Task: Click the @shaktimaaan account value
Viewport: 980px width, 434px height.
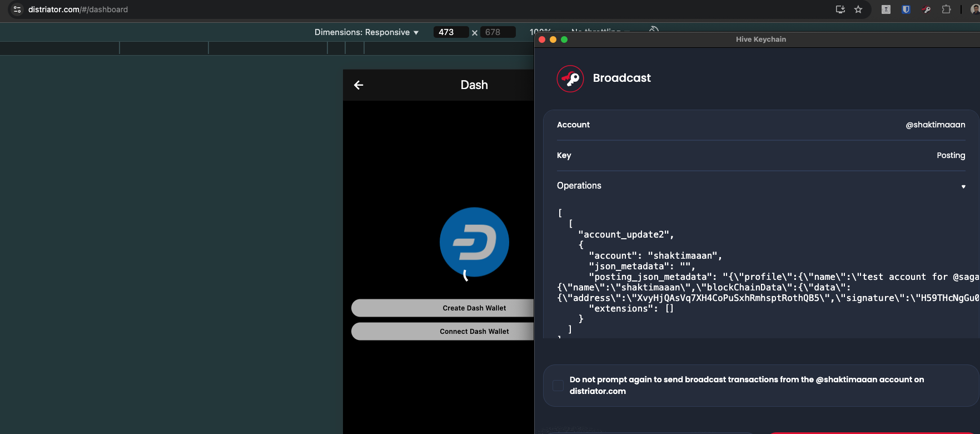Action: tap(936, 125)
